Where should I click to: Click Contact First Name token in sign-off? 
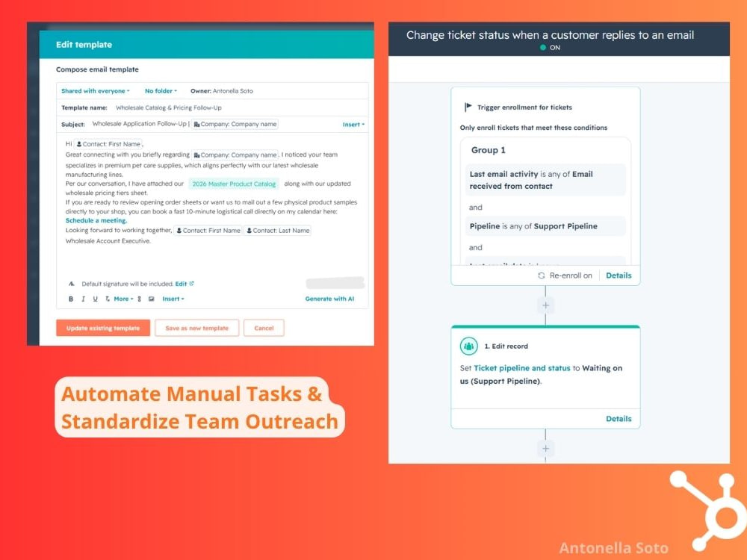click(208, 231)
